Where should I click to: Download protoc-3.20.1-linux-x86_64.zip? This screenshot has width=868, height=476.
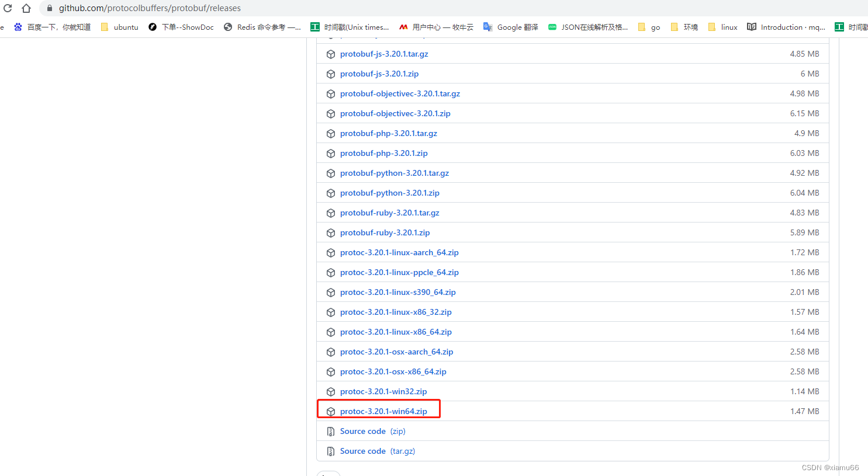(x=396, y=332)
